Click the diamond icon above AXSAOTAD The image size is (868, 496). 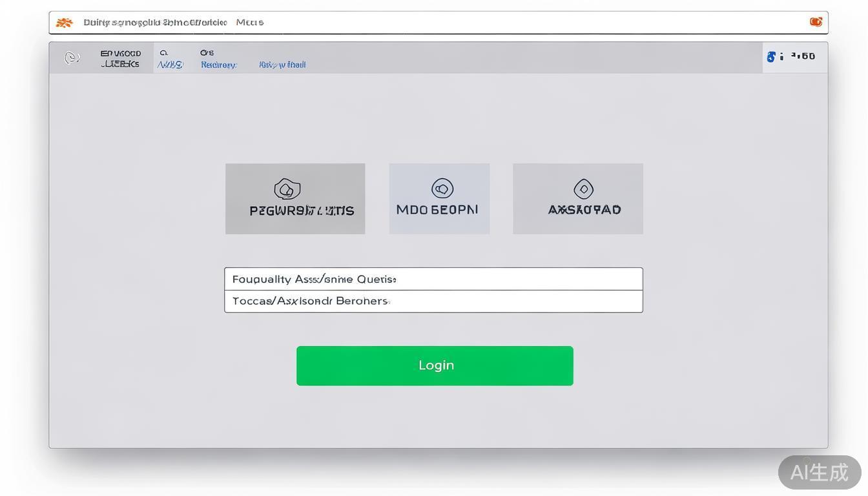click(x=583, y=189)
